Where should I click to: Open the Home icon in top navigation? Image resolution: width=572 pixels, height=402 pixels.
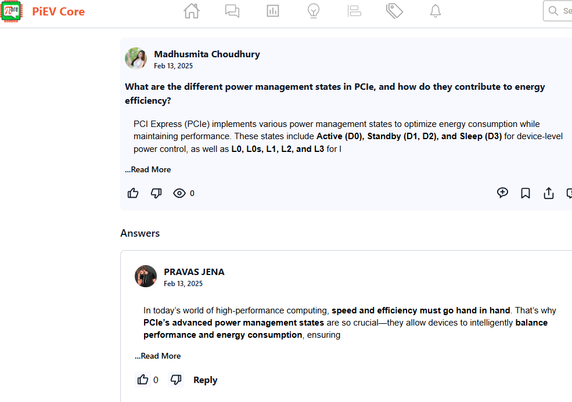(192, 11)
